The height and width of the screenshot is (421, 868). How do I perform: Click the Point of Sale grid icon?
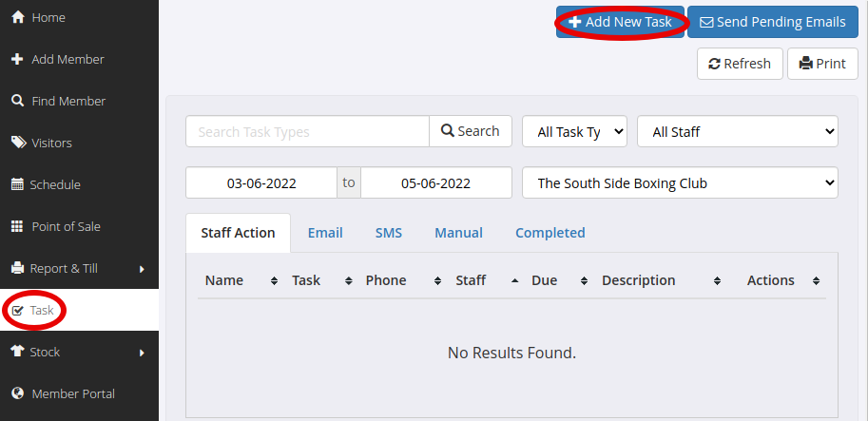click(18, 226)
